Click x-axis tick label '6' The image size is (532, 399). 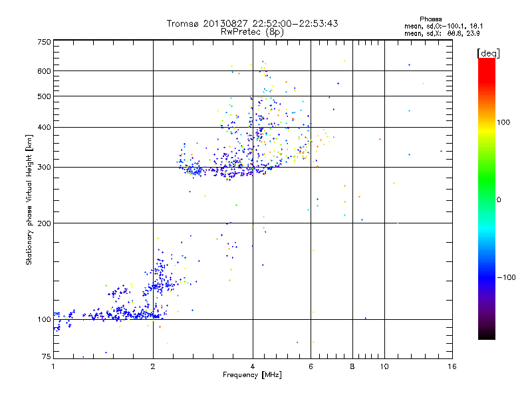point(311,366)
